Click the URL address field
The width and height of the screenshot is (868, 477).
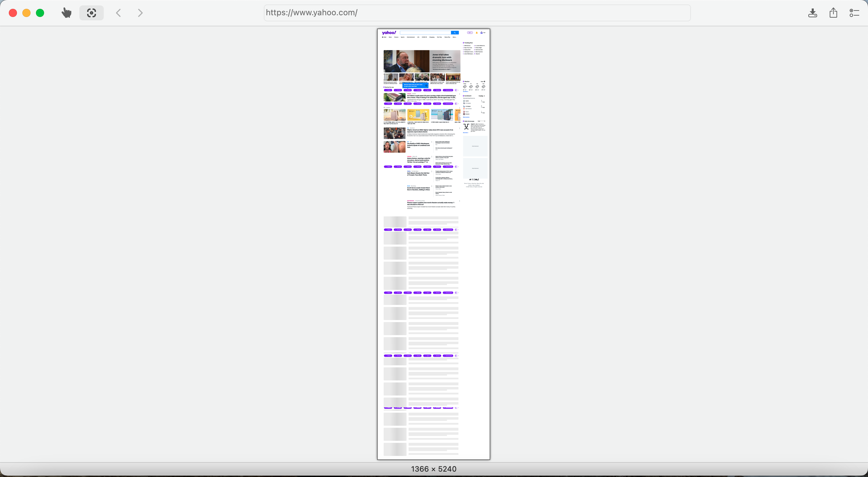477,13
